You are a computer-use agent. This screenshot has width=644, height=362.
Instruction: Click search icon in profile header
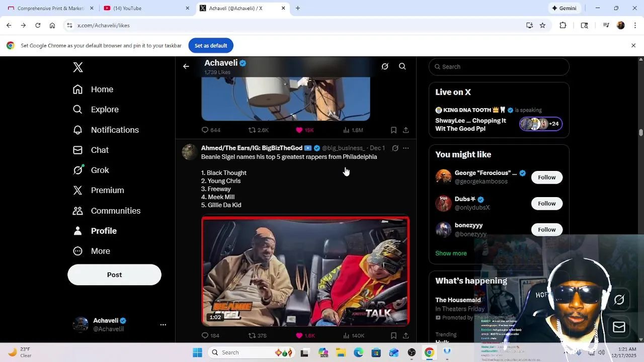tap(403, 66)
